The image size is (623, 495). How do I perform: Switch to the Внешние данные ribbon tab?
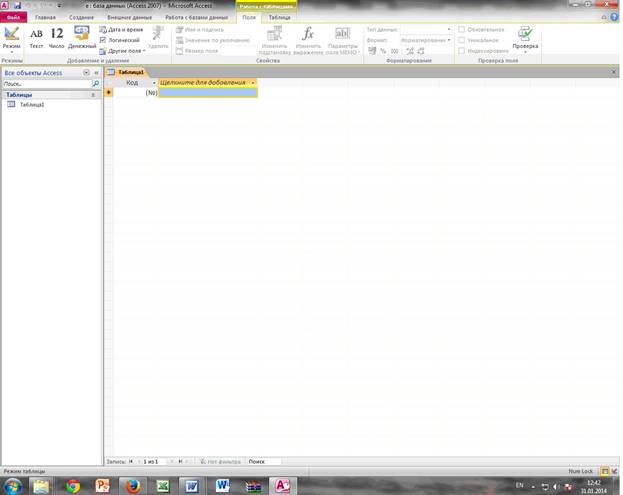click(x=130, y=17)
